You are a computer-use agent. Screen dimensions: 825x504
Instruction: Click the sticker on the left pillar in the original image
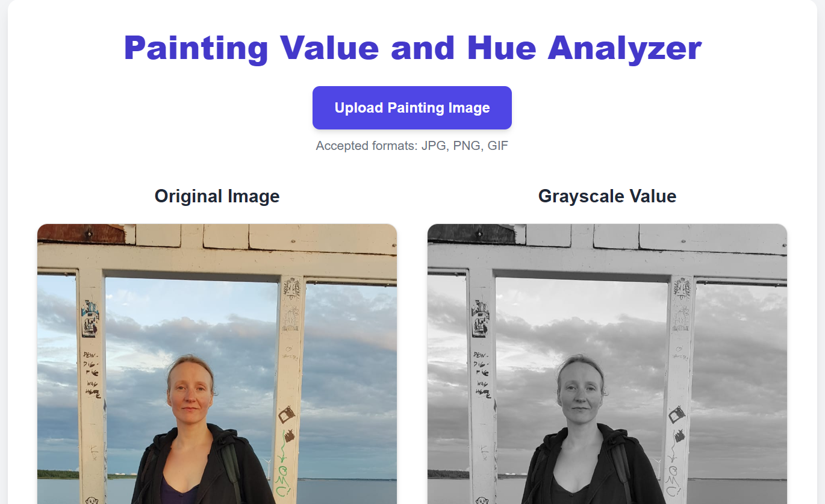tap(90, 318)
